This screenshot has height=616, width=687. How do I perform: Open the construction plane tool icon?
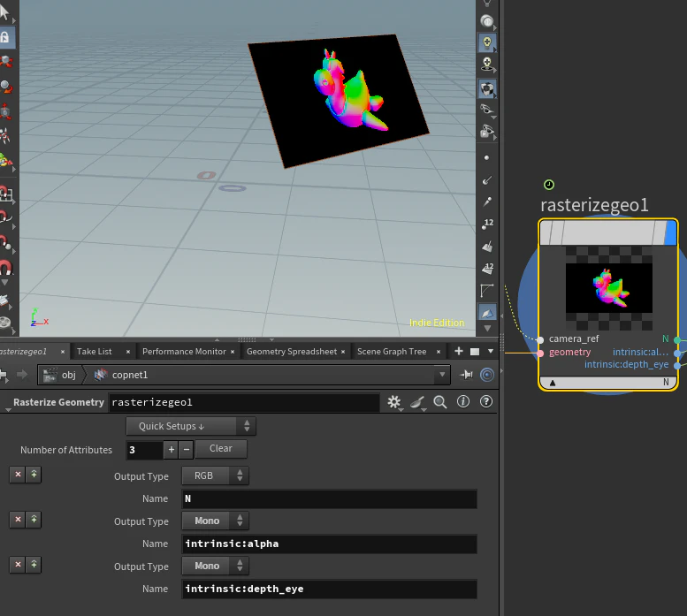[4, 300]
